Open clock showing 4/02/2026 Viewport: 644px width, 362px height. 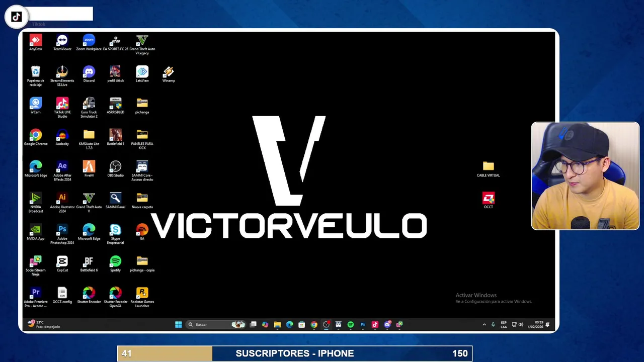[535, 324]
